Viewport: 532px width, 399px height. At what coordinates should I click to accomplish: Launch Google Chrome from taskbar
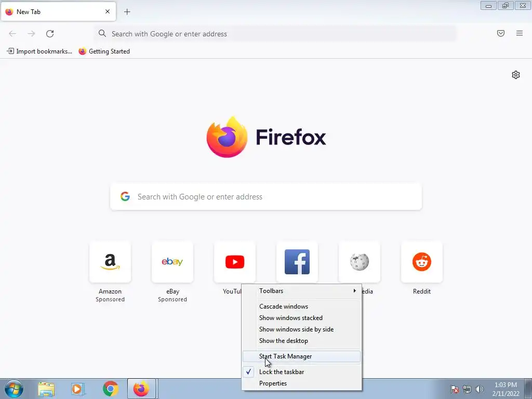coord(110,389)
